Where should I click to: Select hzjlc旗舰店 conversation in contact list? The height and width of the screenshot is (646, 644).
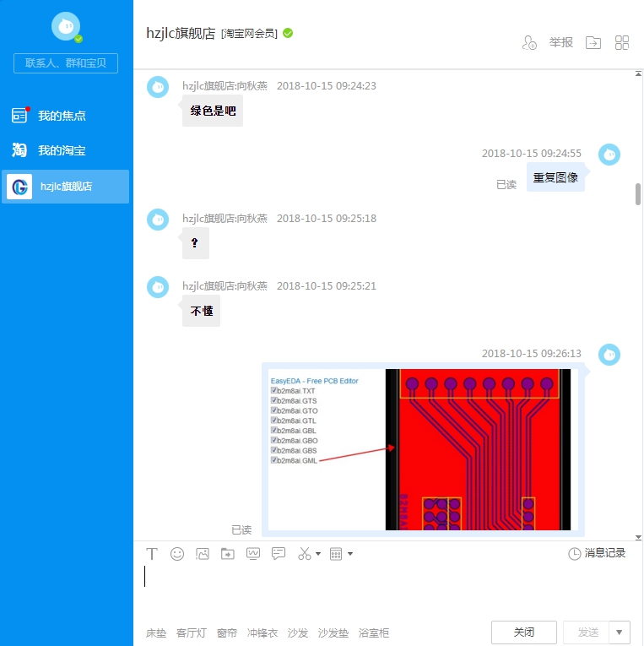tap(66, 187)
